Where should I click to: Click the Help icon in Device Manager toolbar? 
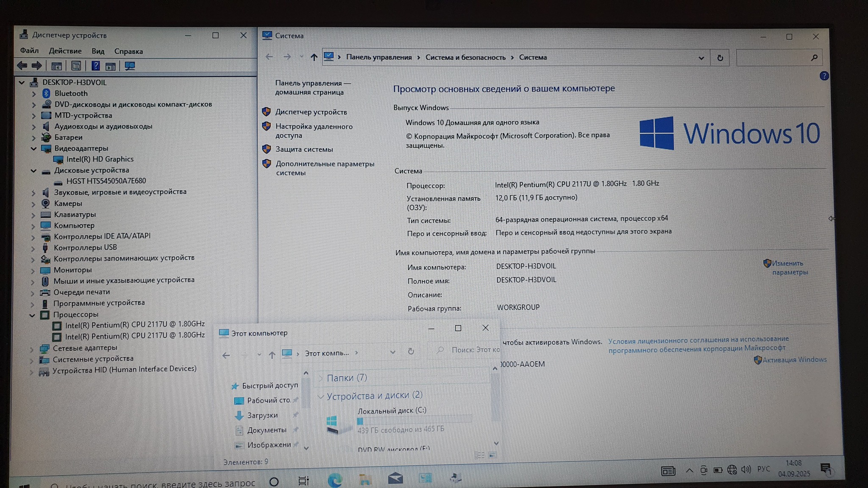coord(96,66)
